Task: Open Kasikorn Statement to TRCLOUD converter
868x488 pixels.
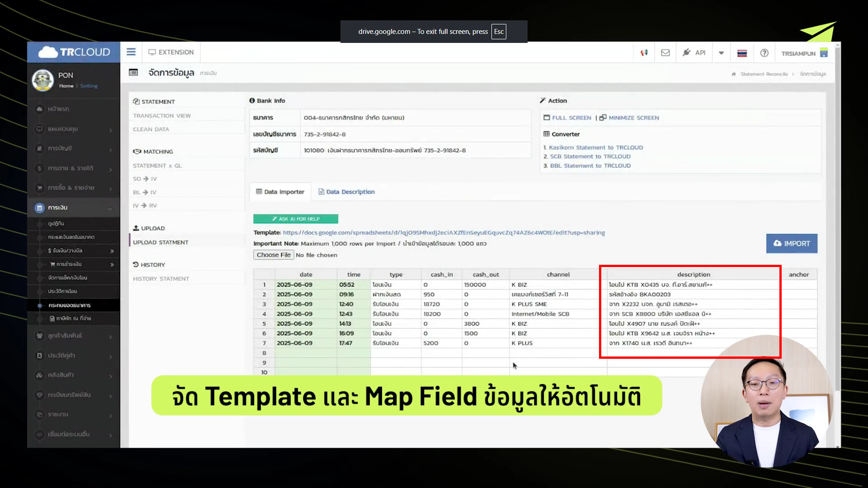Action: (595, 148)
